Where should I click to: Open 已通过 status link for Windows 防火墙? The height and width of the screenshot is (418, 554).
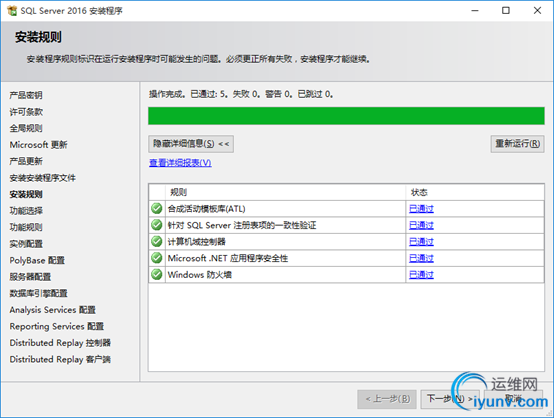[x=421, y=275]
